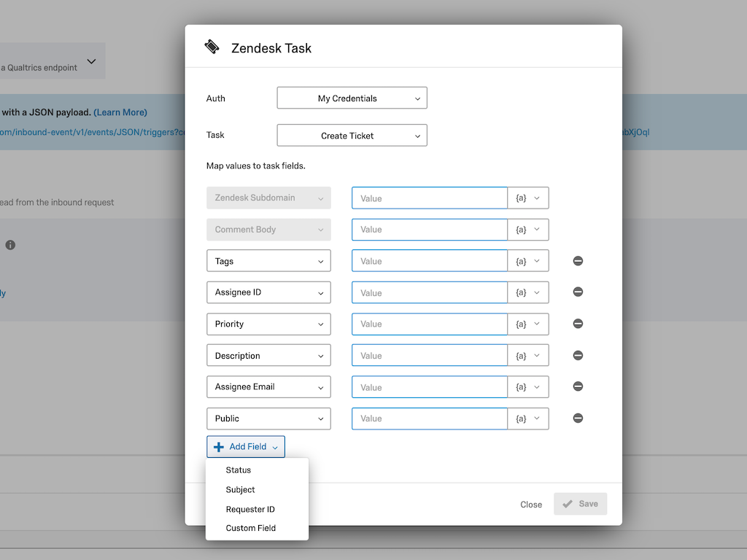Open piped text menu for Tags value
This screenshot has width=747, height=560.
(528, 261)
